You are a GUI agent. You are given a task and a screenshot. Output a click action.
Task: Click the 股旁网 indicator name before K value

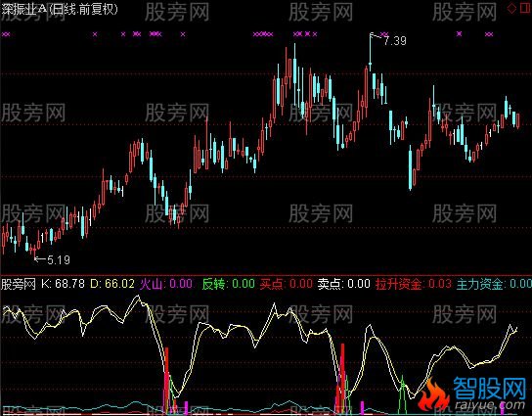pos(19,283)
